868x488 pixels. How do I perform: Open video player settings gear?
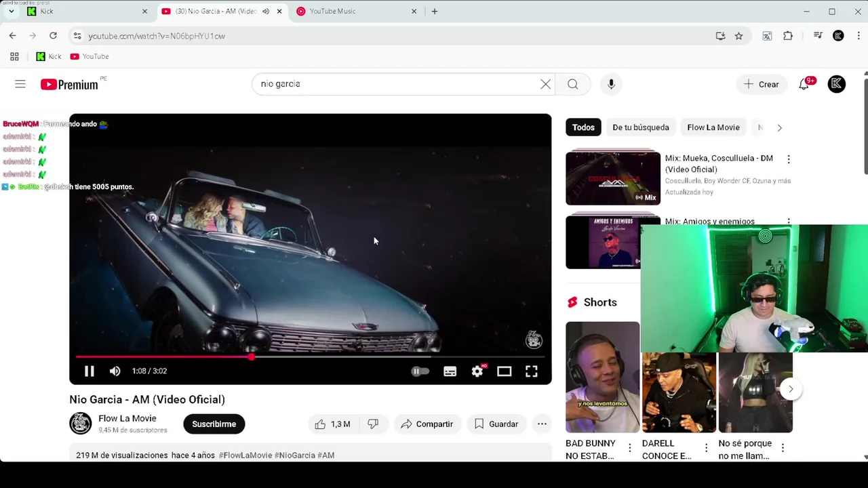pos(477,371)
